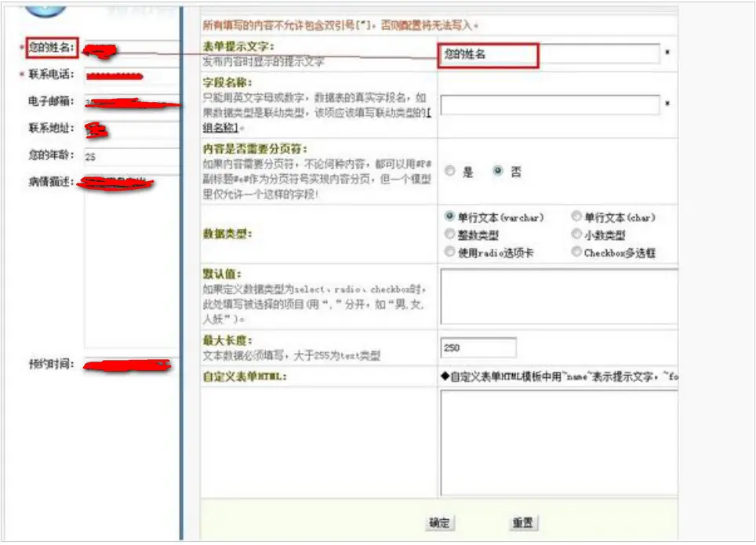Viewport: 756px width, 545px height.
Task: Click the 确定 confirm button
Action: [439, 523]
